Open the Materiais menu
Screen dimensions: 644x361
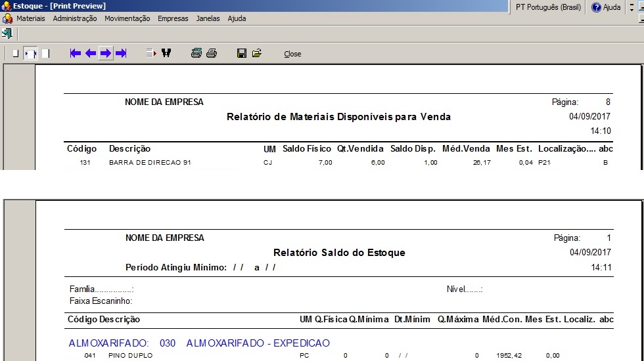(x=30, y=18)
